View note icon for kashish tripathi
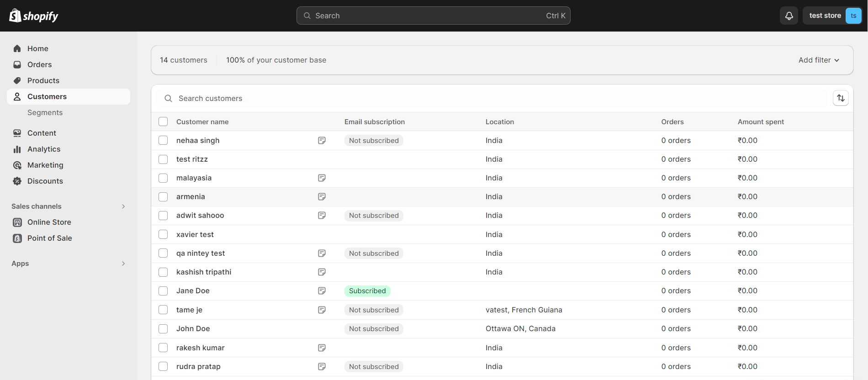This screenshot has height=380, width=868. 322,272
